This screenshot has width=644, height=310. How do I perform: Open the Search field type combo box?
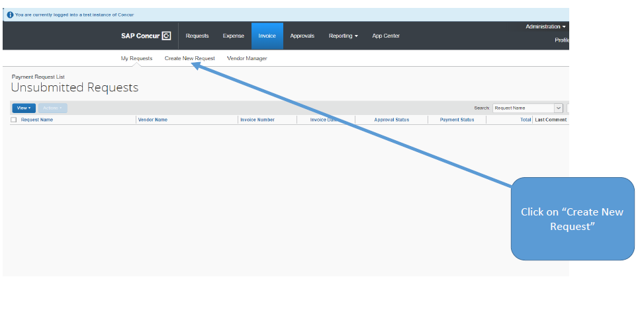point(528,108)
